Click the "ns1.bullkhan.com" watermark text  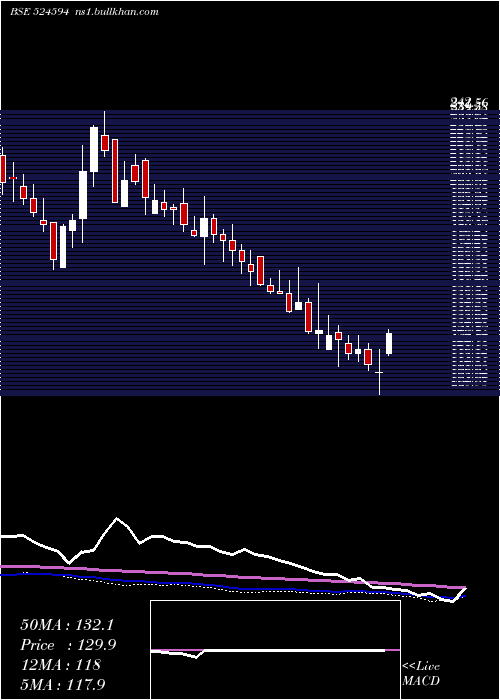(x=116, y=12)
